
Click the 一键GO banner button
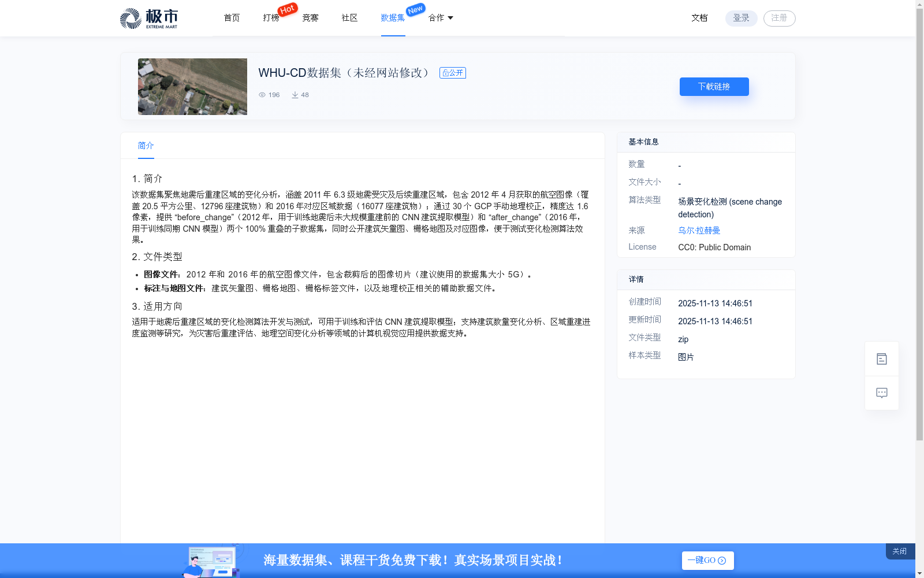pyautogui.click(x=708, y=561)
